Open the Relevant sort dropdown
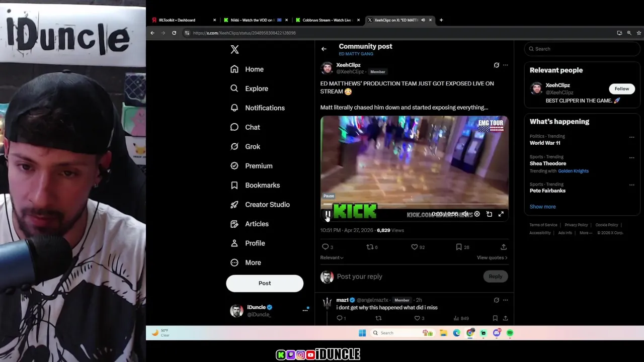 coord(332,258)
